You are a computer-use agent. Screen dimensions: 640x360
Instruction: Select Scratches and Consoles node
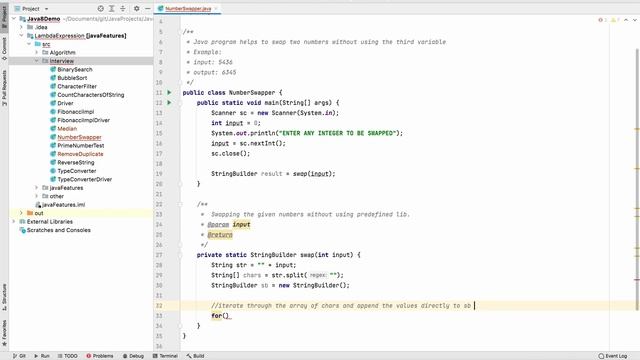(x=58, y=230)
